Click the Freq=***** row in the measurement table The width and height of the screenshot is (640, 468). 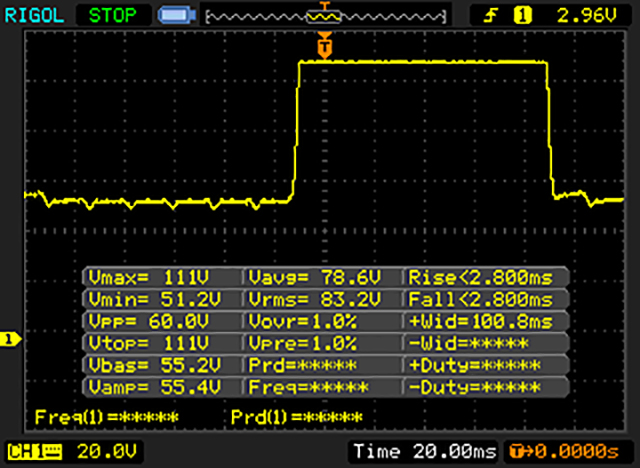[x=308, y=387]
